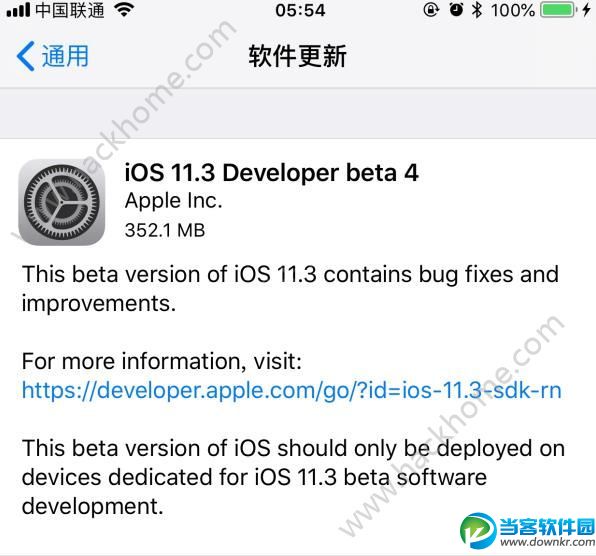Go back to 通用 settings
Screen dimensions: 596x556
52,56
